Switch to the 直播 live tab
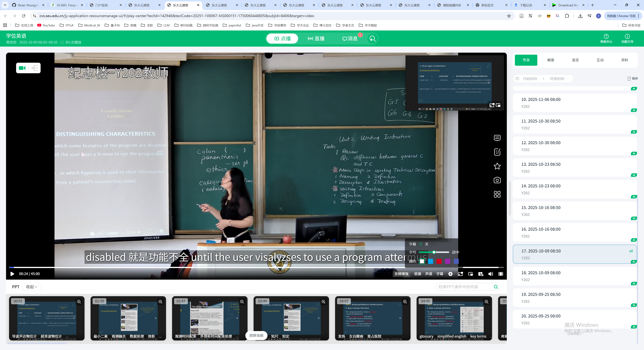Screen dimensions: 644x350 (316, 39)
